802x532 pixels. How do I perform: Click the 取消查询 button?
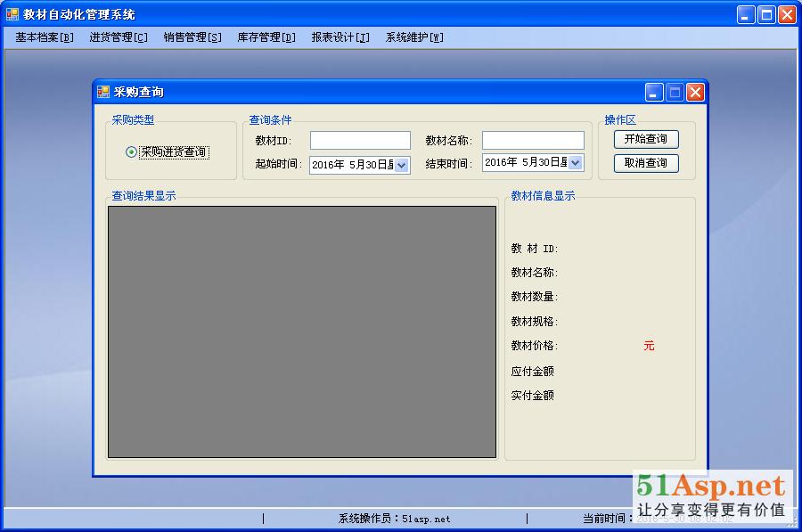pos(646,163)
